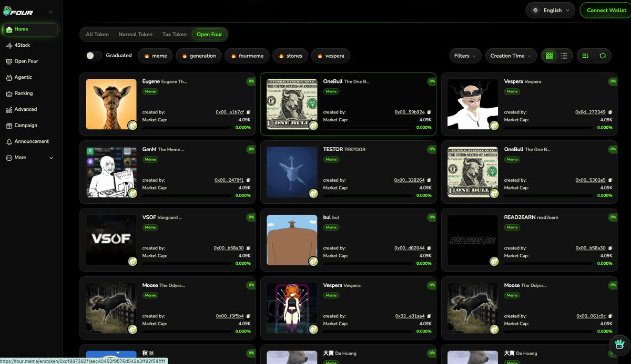Click the 0% badge on GenM card

click(251, 149)
